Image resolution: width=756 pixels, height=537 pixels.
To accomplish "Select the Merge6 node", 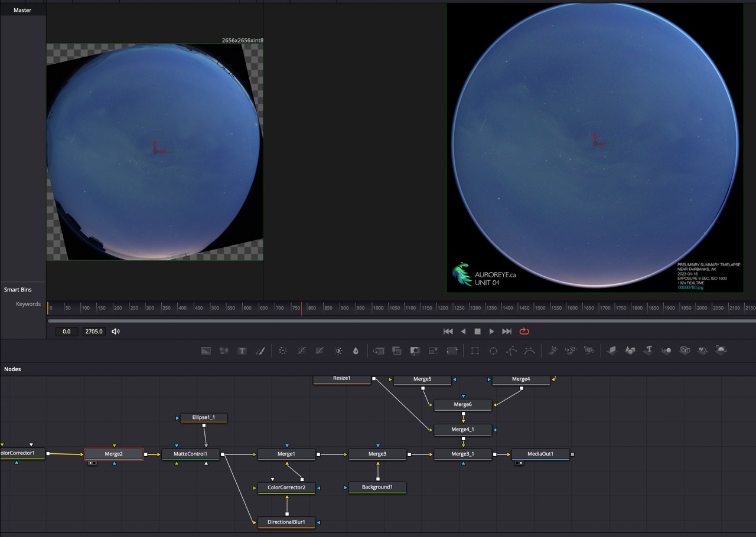I will tap(463, 405).
